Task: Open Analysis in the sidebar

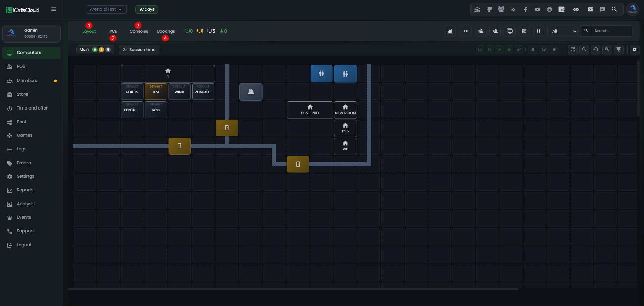Action: pos(32,204)
